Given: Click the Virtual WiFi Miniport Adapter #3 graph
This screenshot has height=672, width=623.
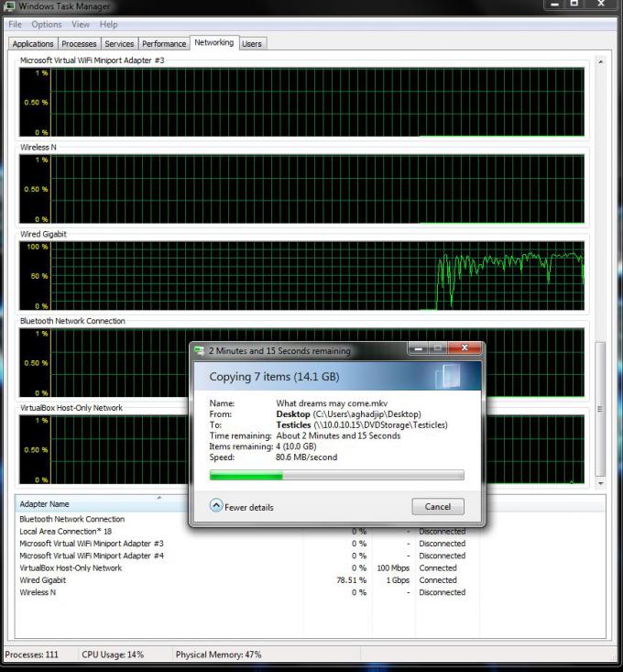Looking at the screenshot, I should point(301,102).
